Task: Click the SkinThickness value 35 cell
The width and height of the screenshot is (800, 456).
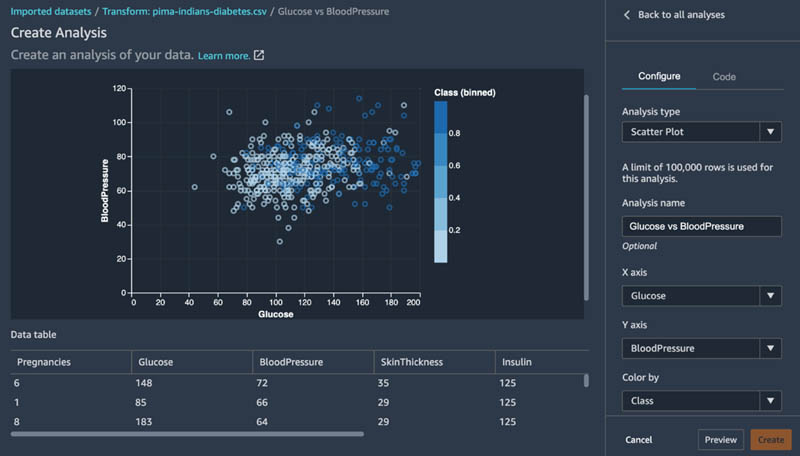Action: [x=383, y=383]
